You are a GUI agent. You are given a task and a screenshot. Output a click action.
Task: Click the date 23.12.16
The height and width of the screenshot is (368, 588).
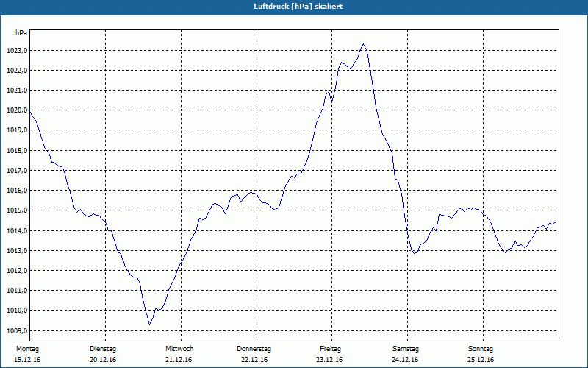coord(329,360)
